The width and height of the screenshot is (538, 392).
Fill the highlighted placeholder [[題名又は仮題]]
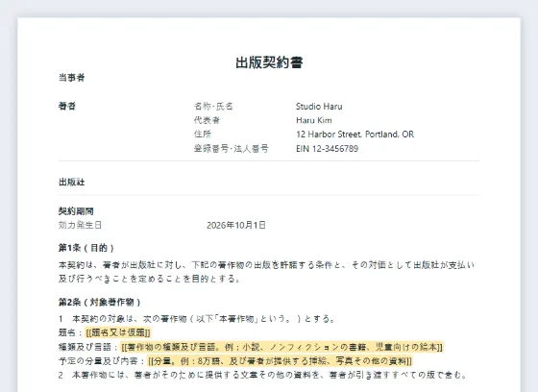point(118,332)
